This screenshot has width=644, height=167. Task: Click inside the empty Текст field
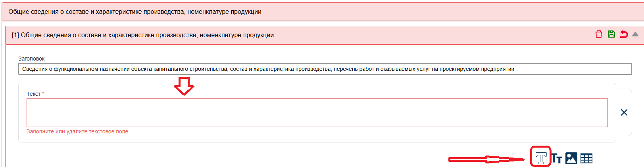click(317, 112)
